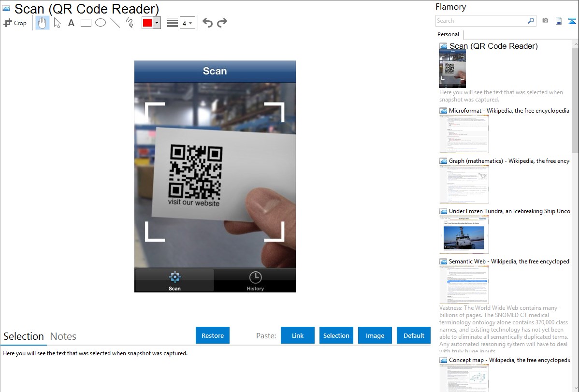
Task: Click the magnifier icon in Search box
Action: point(531,21)
